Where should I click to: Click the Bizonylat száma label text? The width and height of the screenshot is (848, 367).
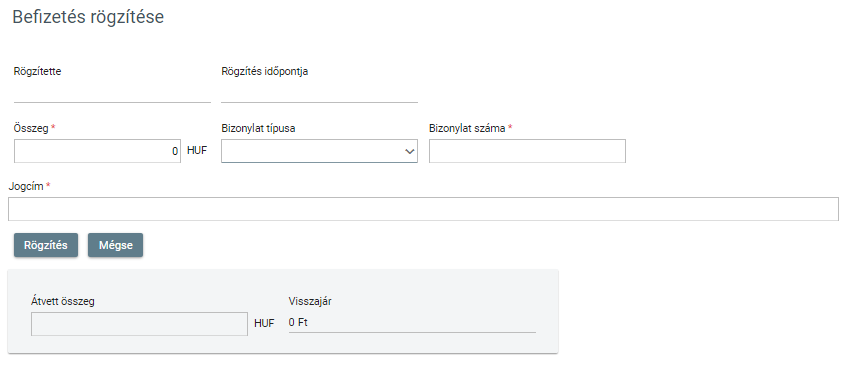pos(467,128)
